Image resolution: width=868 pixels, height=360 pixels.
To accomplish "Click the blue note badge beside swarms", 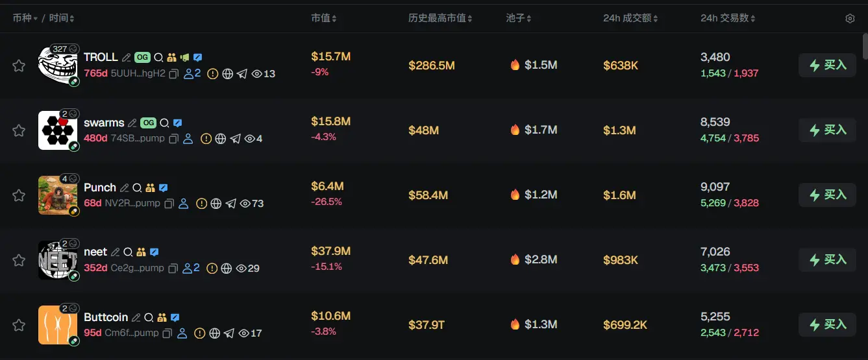I will pyautogui.click(x=177, y=123).
